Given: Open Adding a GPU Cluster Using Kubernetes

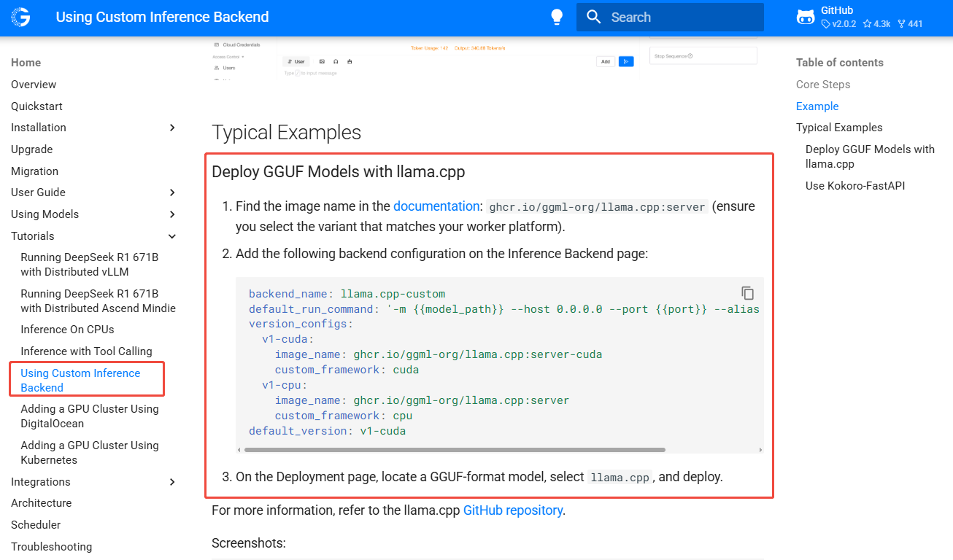Looking at the screenshot, I should click(90, 453).
